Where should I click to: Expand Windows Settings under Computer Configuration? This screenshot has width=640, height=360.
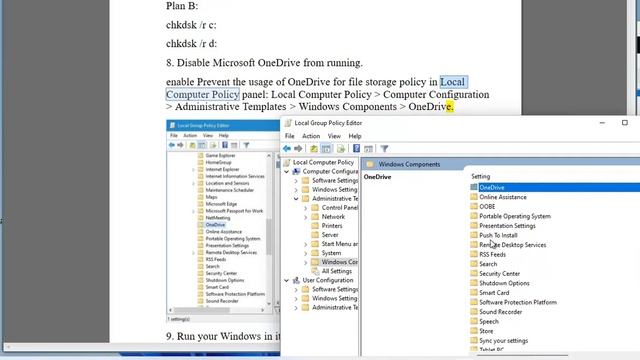tap(296, 189)
